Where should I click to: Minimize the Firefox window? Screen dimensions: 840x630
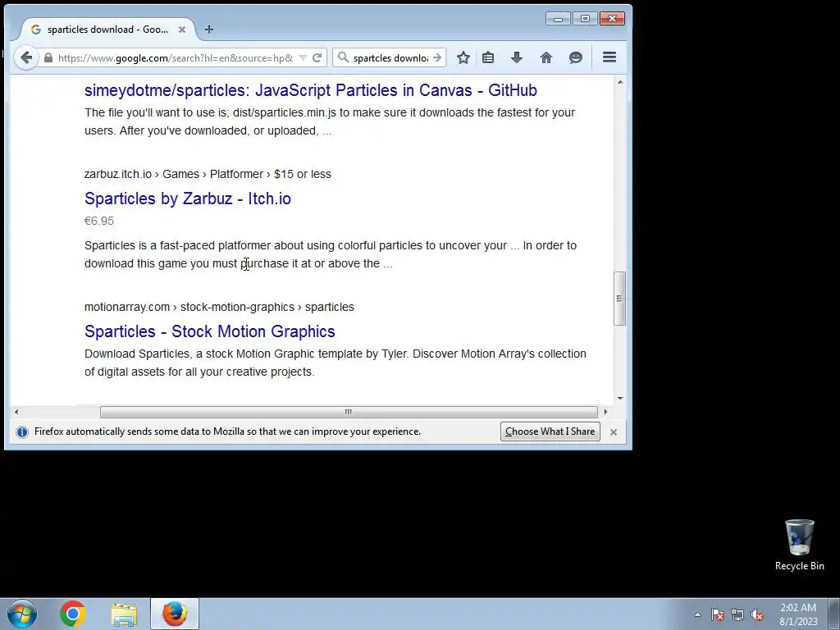point(558,19)
